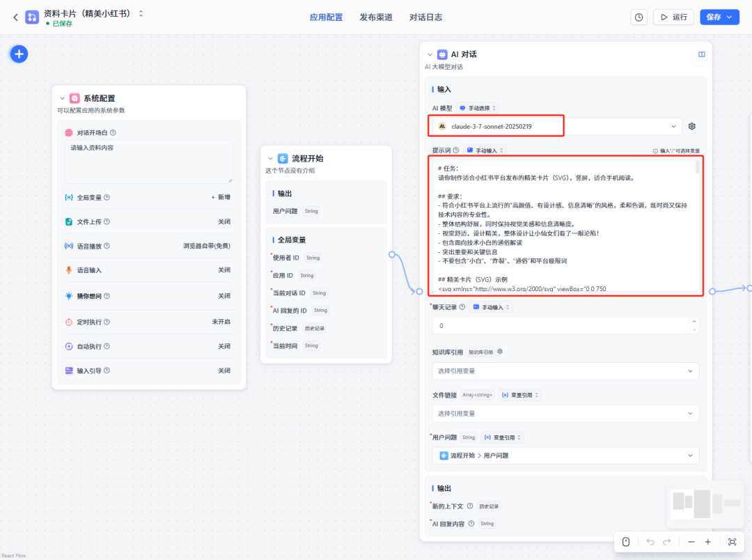Open the 语音输入 setting showing 关闭

[224, 270]
